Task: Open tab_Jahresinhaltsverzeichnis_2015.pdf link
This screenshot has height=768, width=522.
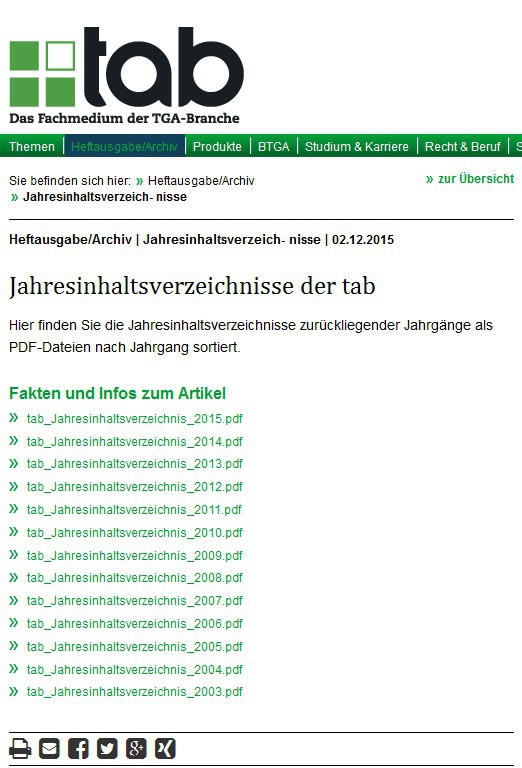Action: [x=135, y=419]
